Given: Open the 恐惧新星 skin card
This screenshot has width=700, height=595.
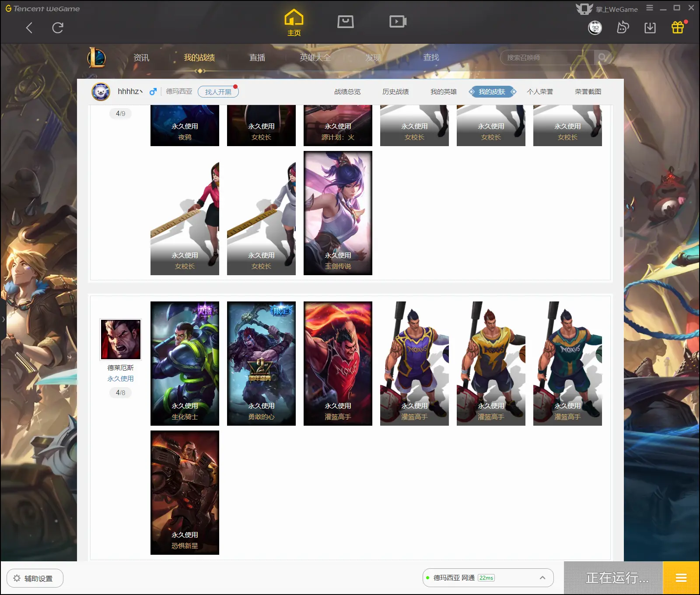Looking at the screenshot, I should 185,493.
